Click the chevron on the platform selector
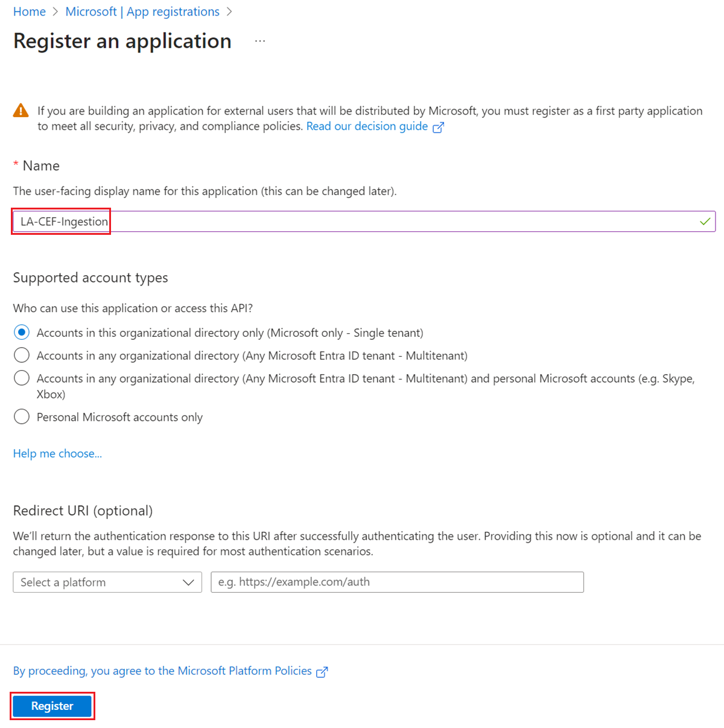Image resolution: width=724 pixels, height=728 pixels. 189,582
